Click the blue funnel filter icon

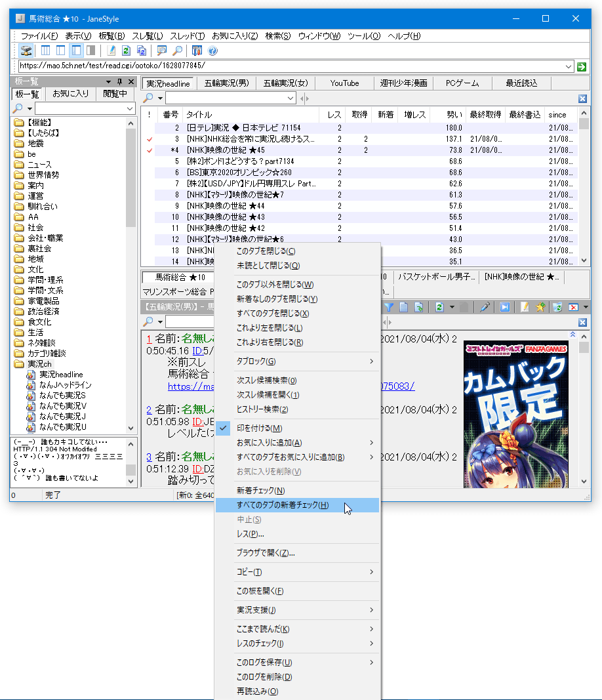(389, 307)
